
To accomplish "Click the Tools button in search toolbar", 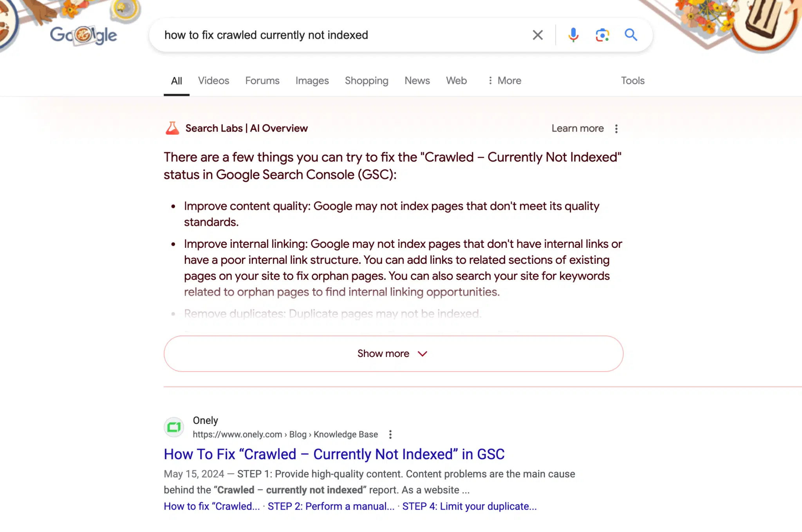I will pyautogui.click(x=632, y=80).
